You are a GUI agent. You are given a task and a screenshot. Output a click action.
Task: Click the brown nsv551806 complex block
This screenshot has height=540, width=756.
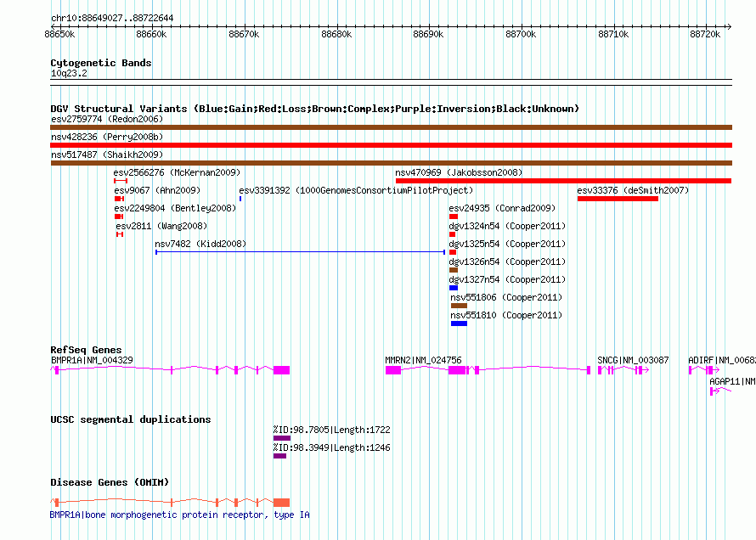[459, 306]
